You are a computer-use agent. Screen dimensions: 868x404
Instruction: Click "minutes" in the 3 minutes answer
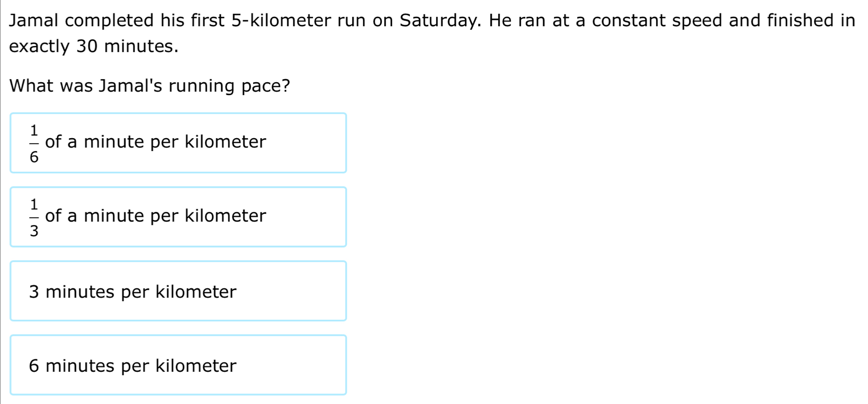click(80, 292)
